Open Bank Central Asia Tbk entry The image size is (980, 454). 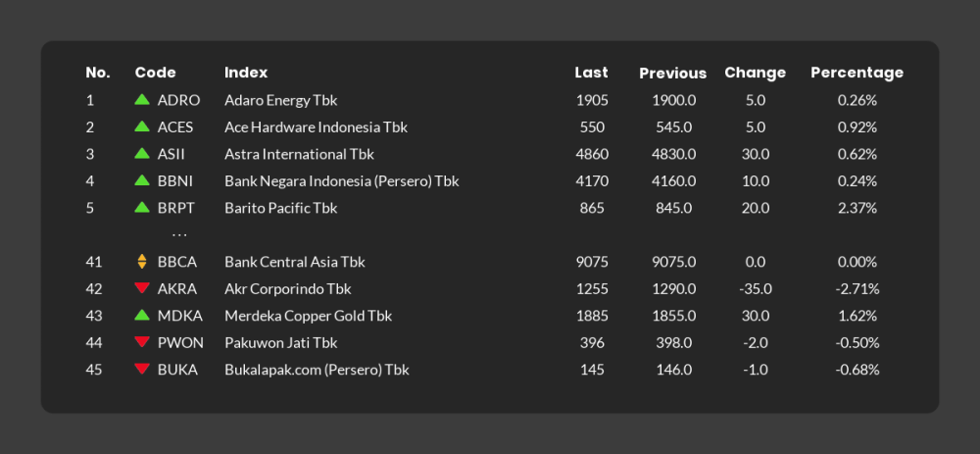click(294, 262)
